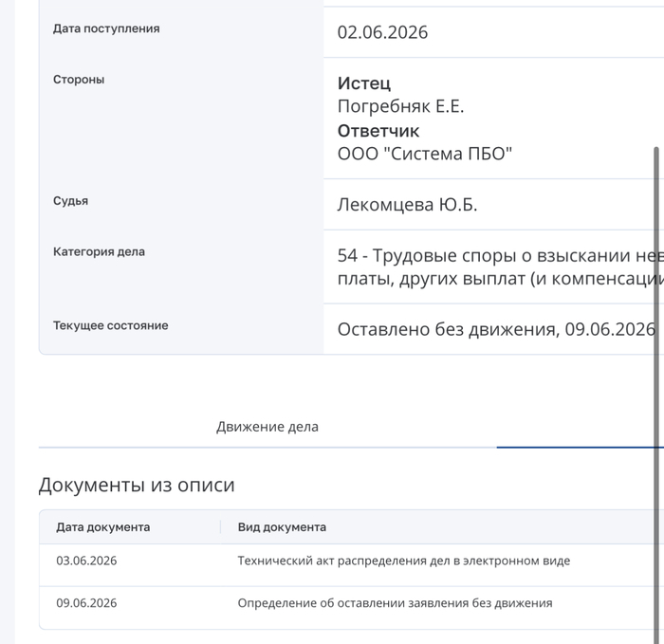Click the Документы из описи heading
The image size is (664, 644).
[137, 485]
